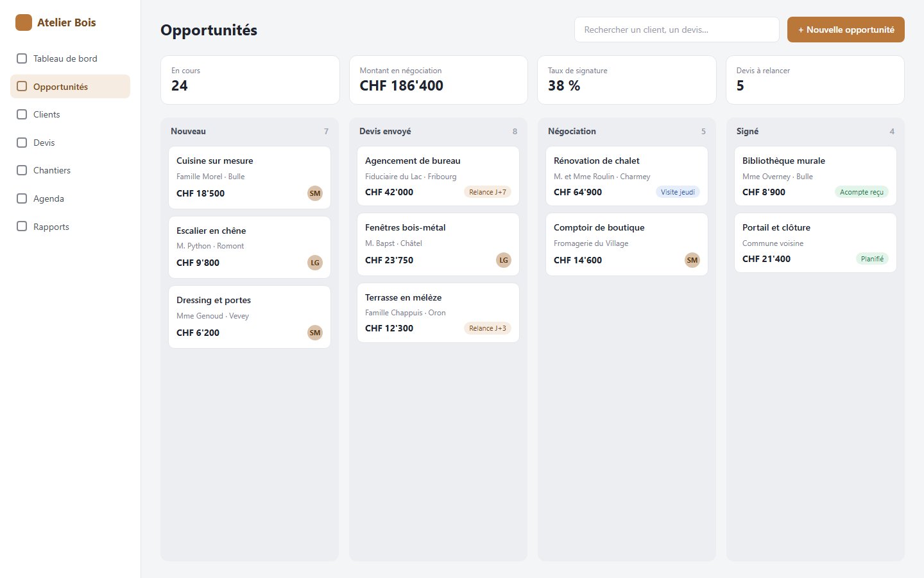Screen dimensions: 924x578
Task: Open the Chantiers section label
Action: coord(52,170)
